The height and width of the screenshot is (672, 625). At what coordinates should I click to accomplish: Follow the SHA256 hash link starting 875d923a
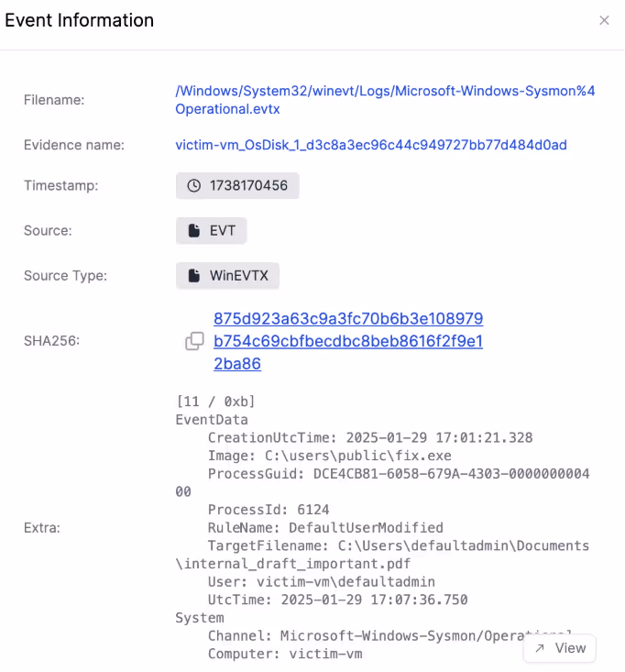(x=348, y=341)
